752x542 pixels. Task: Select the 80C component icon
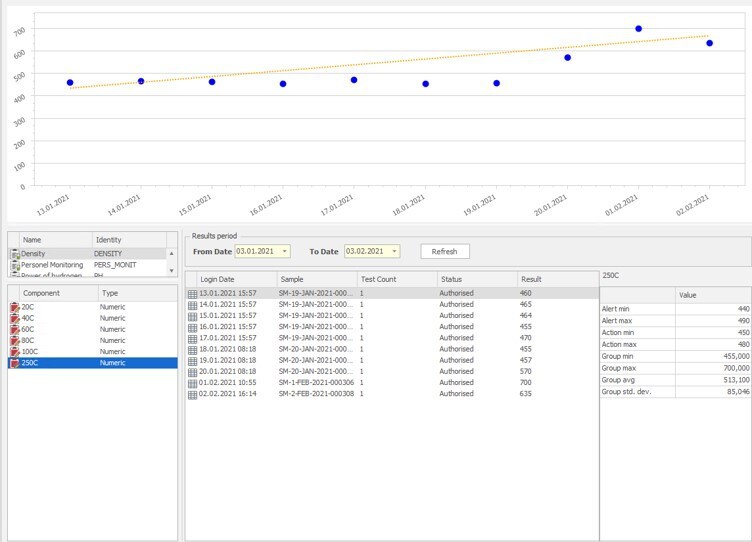(x=14, y=341)
